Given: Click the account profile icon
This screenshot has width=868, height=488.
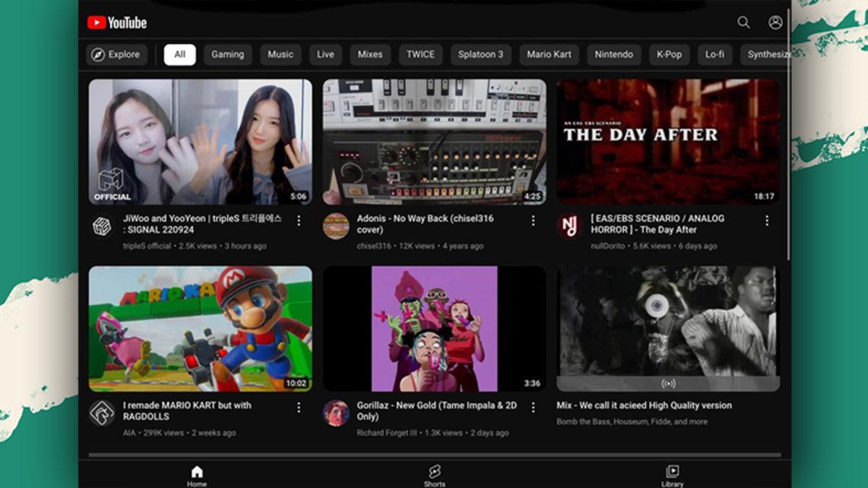Looking at the screenshot, I should (775, 23).
